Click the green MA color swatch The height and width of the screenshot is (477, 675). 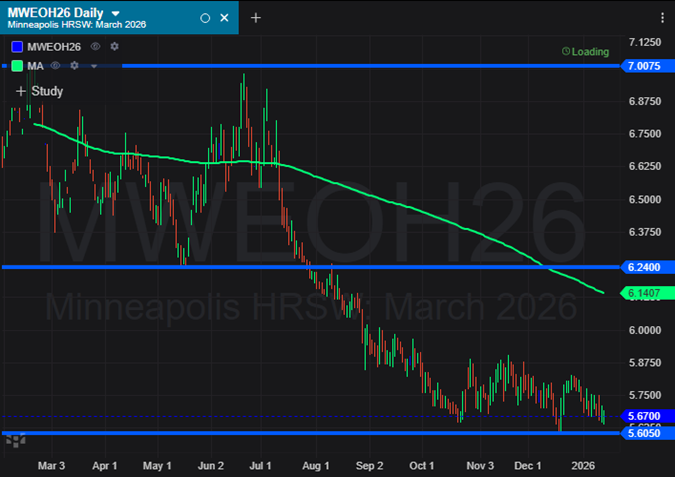tap(17, 66)
